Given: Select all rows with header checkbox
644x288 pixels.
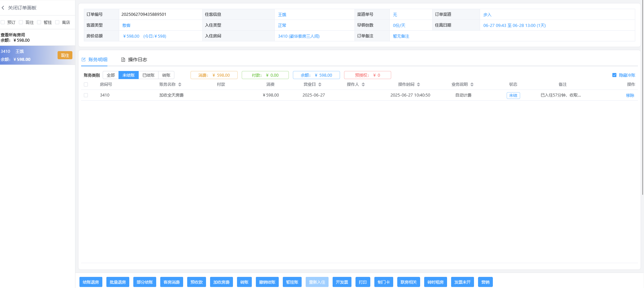Looking at the screenshot, I should [86, 84].
